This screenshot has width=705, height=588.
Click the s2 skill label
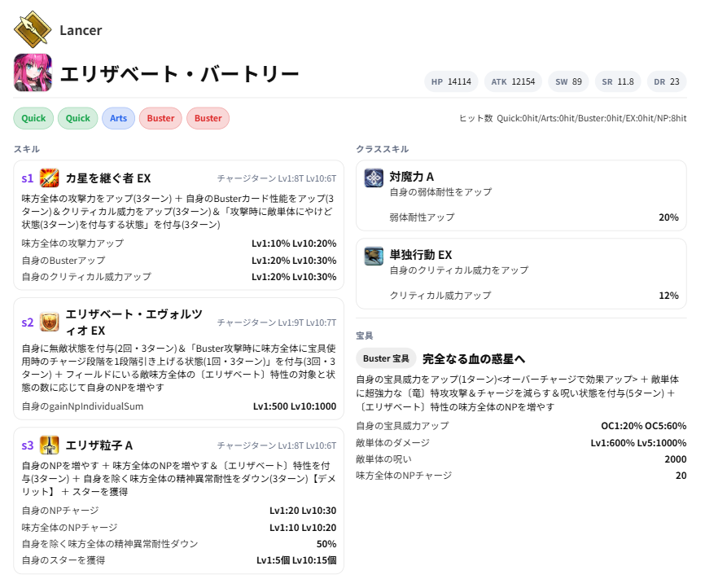[x=28, y=323]
